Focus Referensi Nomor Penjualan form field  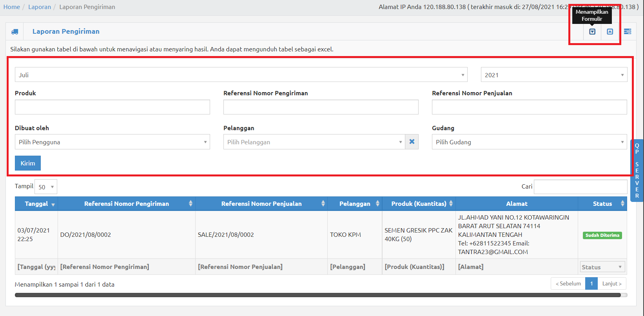coord(530,107)
